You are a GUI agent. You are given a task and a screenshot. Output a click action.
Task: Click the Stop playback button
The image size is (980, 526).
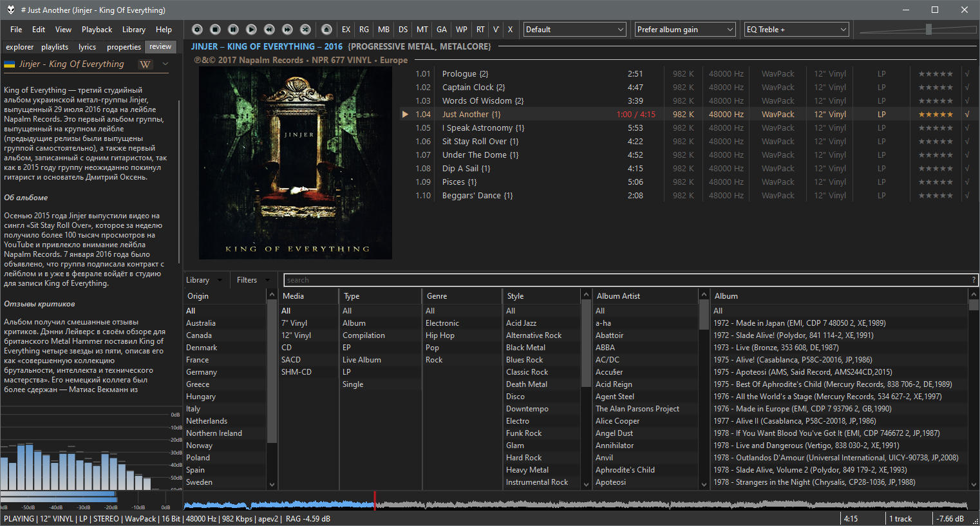coord(216,30)
